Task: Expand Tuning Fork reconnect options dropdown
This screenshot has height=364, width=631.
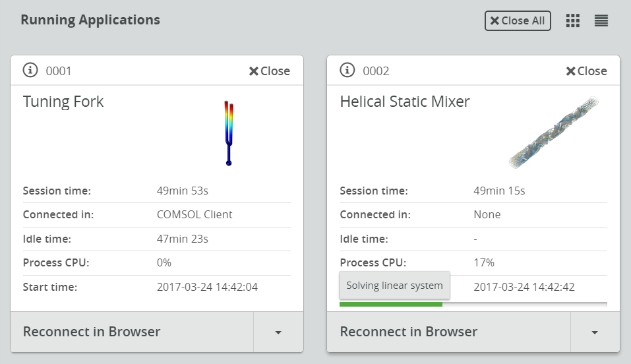Action: (x=278, y=332)
